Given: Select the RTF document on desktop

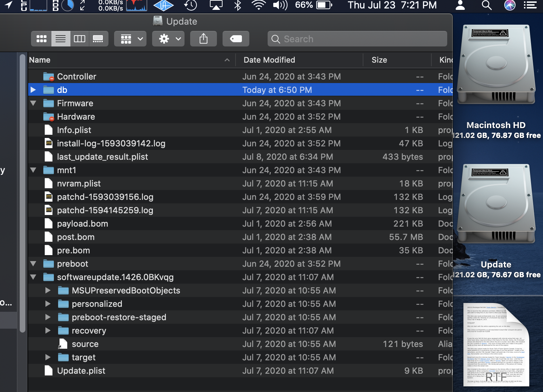Looking at the screenshot, I should (x=496, y=344).
